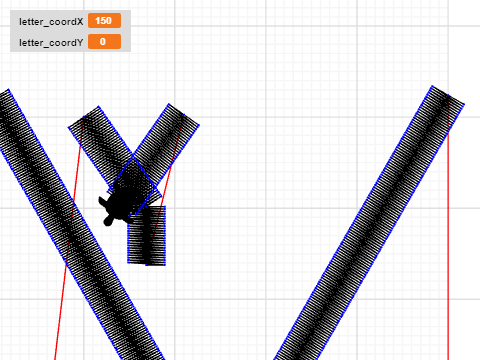Screen dimensions: 480x360
Task: Click the top end of the right diagonal stroke
Action: (x=448, y=96)
